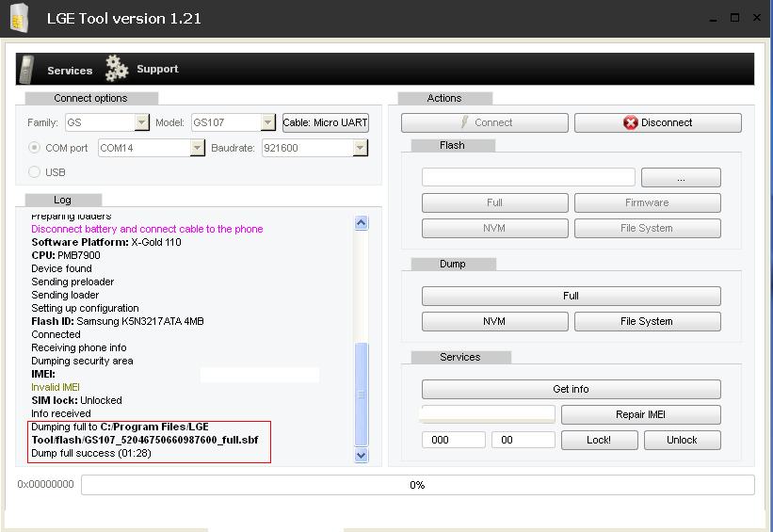Image resolution: width=773 pixels, height=532 pixels.
Task: Expand the Family dropdown
Action: click(141, 122)
